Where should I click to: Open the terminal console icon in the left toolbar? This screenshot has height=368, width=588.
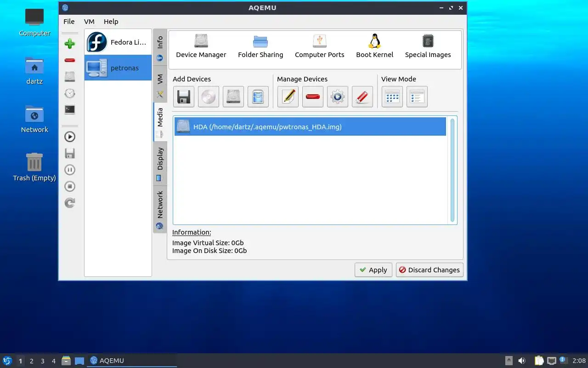tap(70, 110)
